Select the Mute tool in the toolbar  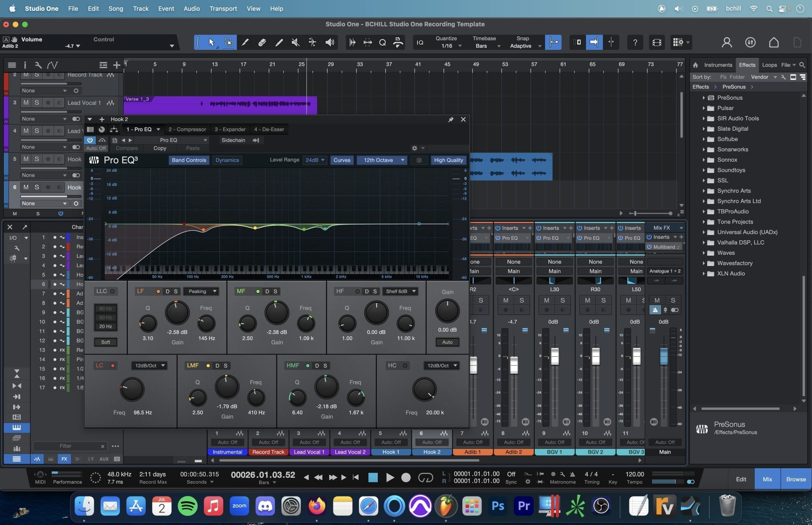[295, 42]
